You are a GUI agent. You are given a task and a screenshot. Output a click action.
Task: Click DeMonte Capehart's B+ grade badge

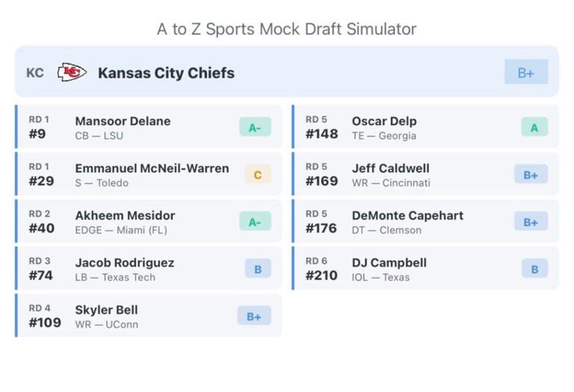(530, 222)
